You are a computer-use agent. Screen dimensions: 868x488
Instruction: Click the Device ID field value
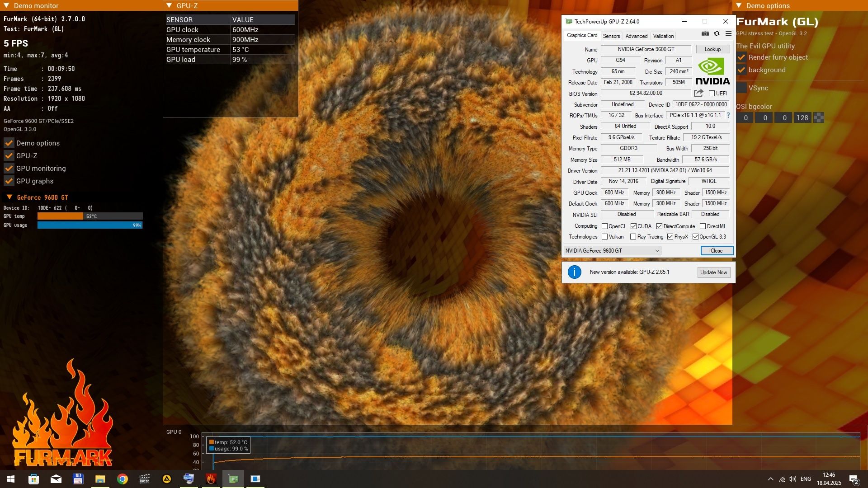pyautogui.click(x=701, y=104)
